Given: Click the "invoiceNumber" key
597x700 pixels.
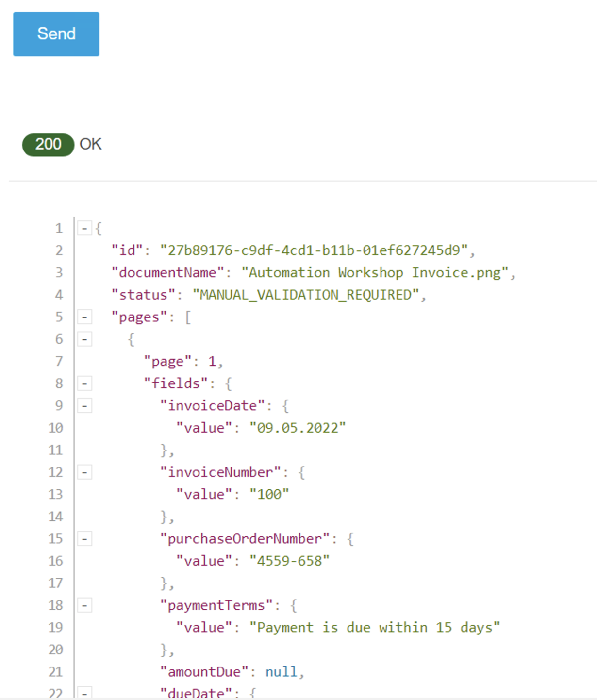Looking at the screenshot, I should tap(221, 472).
